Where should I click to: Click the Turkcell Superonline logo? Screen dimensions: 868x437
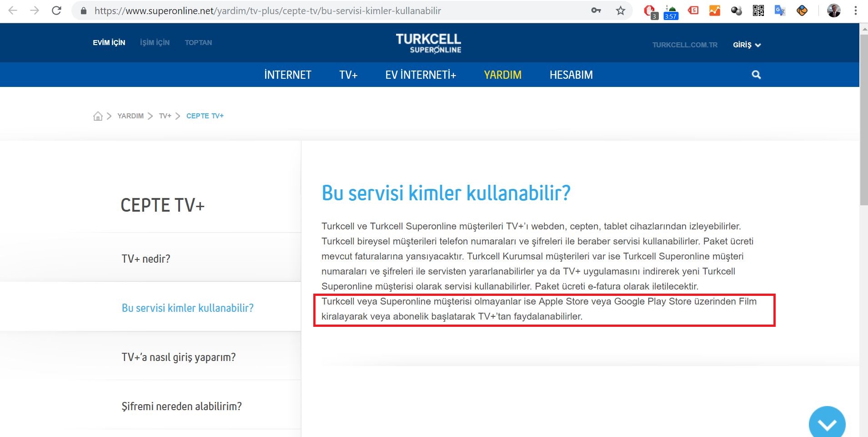tap(428, 43)
